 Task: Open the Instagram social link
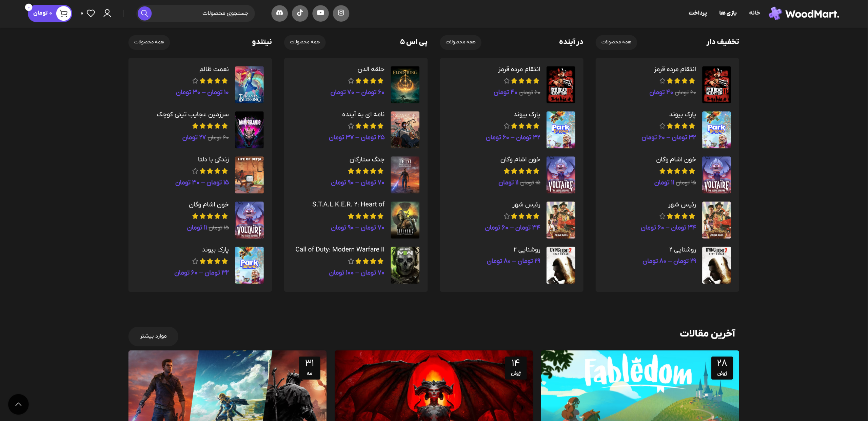(x=341, y=13)
